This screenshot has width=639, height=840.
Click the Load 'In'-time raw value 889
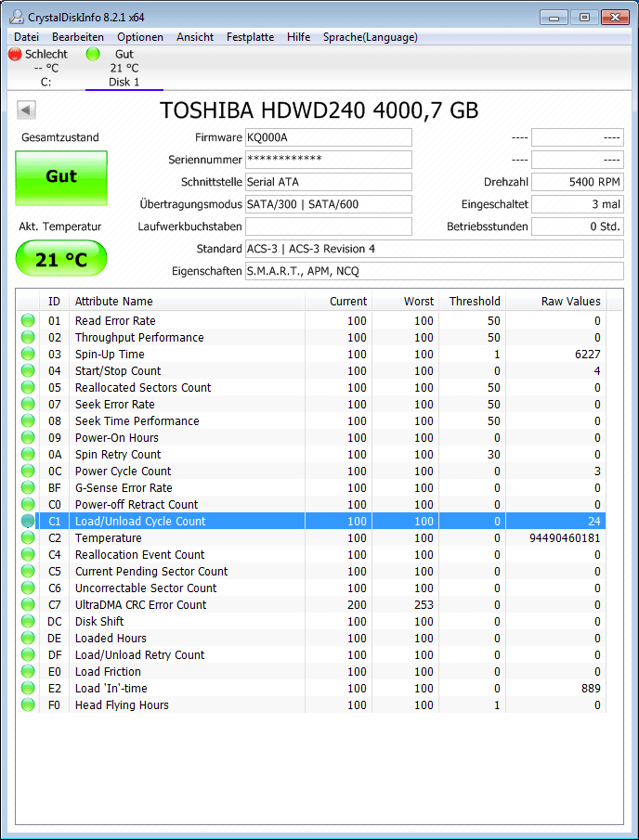click(590, 689)
